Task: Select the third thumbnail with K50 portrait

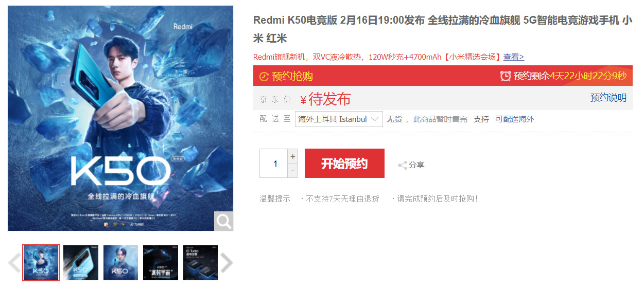Action: point(120,263)
